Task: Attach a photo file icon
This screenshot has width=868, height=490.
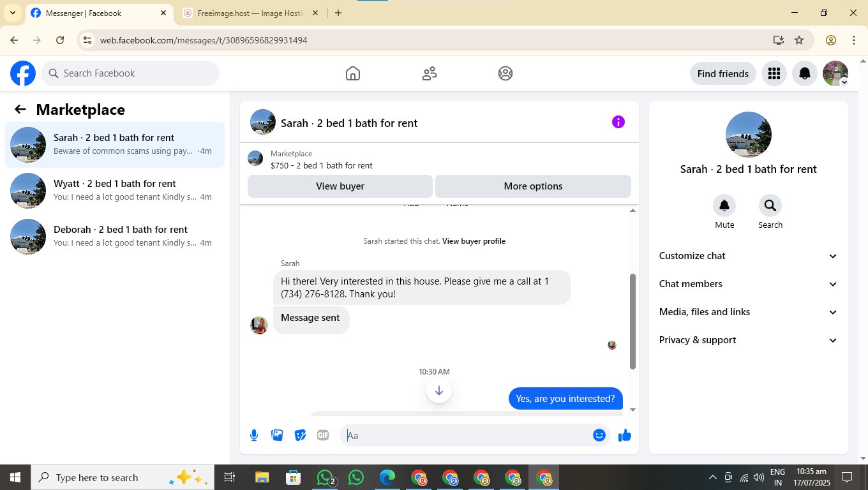Action: (277, 435)
